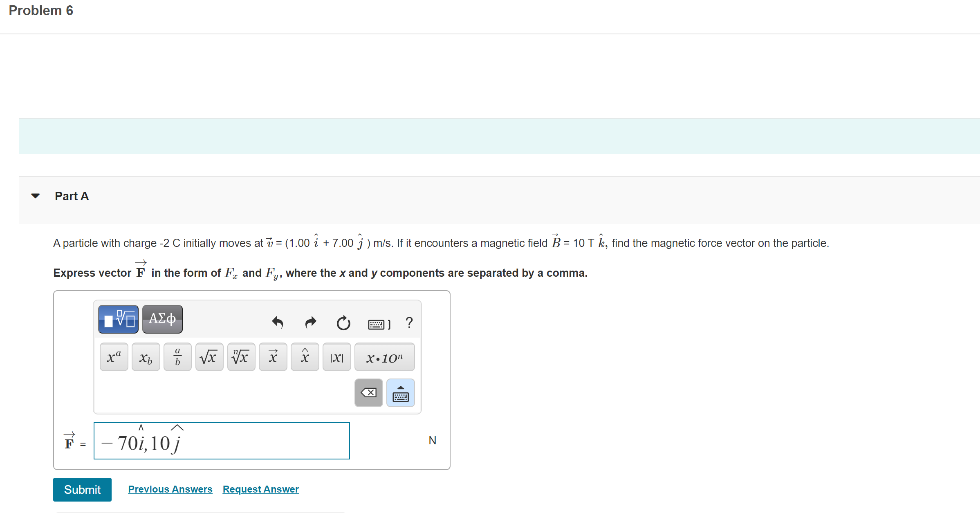The width and height of the screenshot is (980, 513).
Task: Insert a superscript with the x^a button
Action: point(113,356)
